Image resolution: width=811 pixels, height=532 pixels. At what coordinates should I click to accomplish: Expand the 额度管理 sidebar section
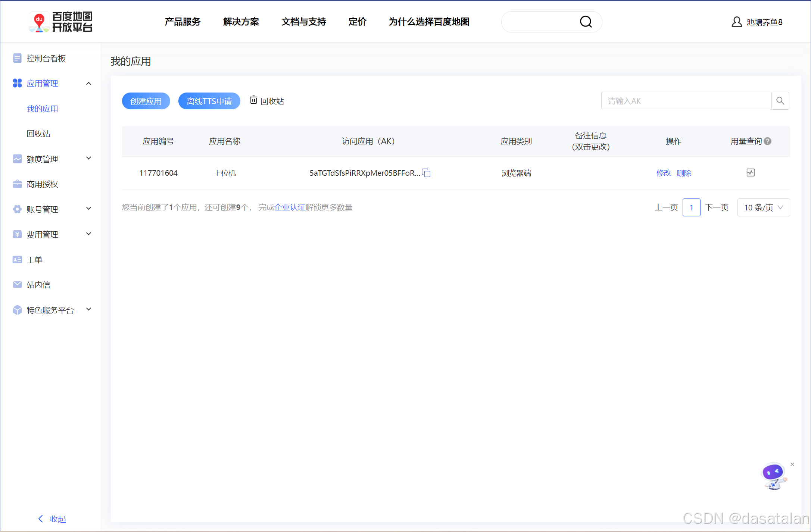click(x=88, y=158)
